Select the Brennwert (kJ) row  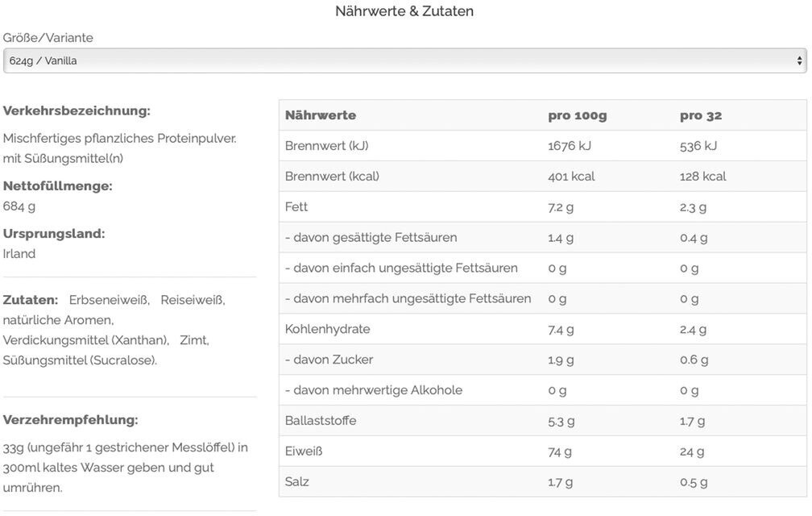pos(543,146)
